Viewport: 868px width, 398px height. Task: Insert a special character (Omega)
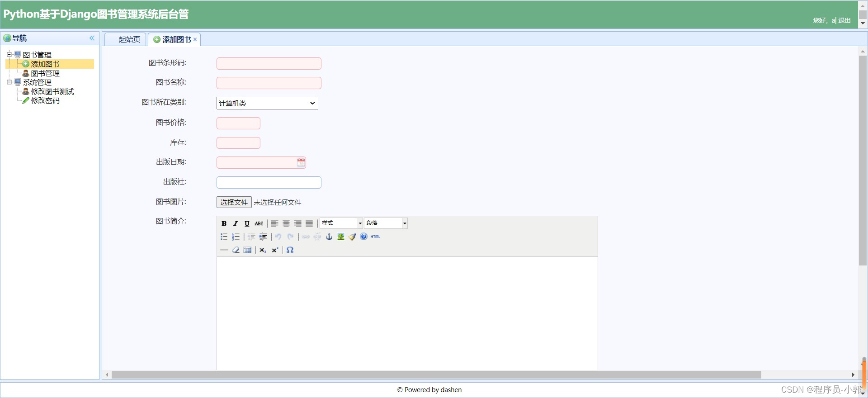[x=290, y=250]
